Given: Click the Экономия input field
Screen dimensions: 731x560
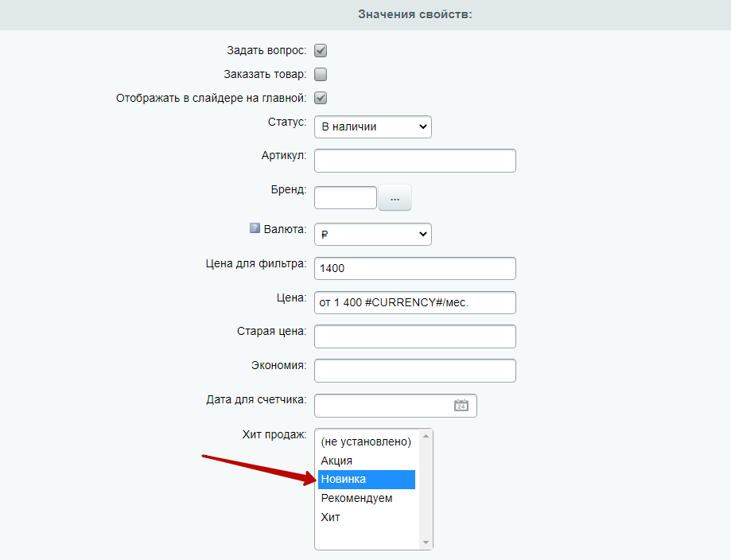Looking at the screenshot, I should (415, 371).
